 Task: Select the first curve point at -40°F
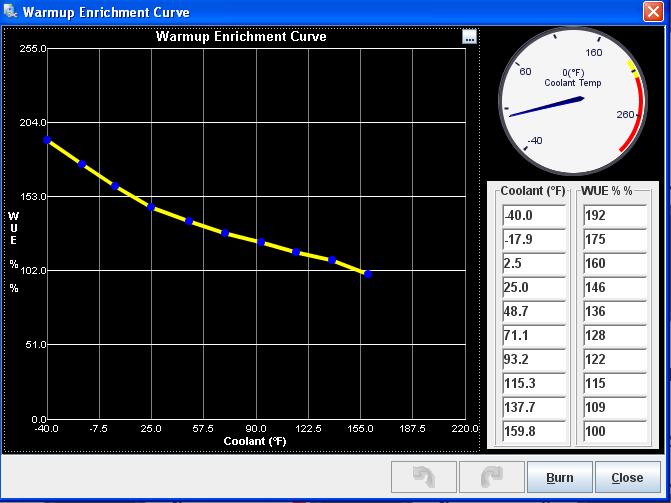[x=47, y=140]
